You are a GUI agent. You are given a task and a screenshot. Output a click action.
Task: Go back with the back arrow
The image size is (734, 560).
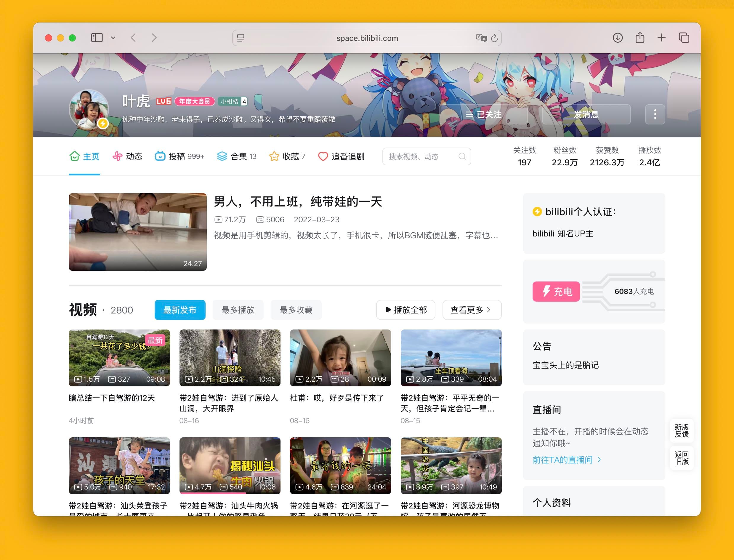[x=133, y=38]
